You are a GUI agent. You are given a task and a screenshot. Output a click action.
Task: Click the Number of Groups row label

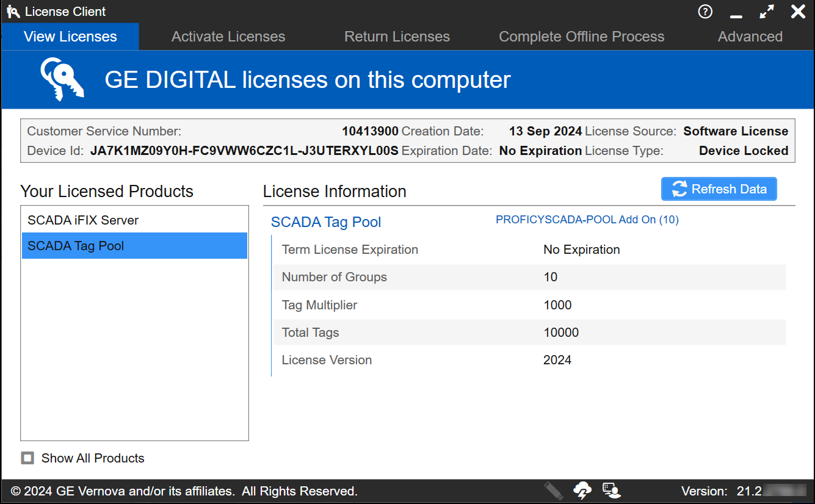pos(335,277)
